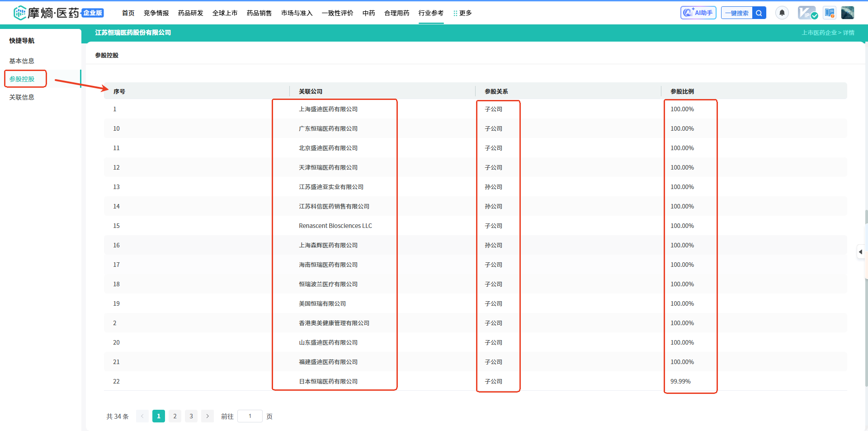Click 北京盛迪医药有限公司 cell
The height and width of the screenshot is (431, 868).
(328, 148)
